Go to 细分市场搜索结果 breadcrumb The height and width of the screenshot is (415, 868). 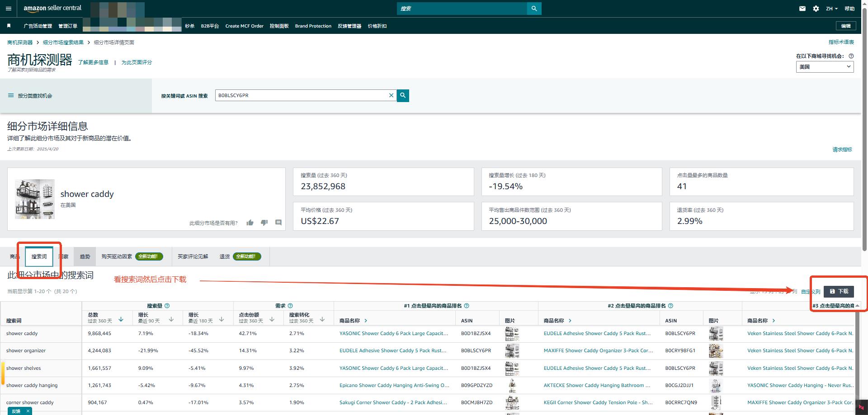click(63, 42)
